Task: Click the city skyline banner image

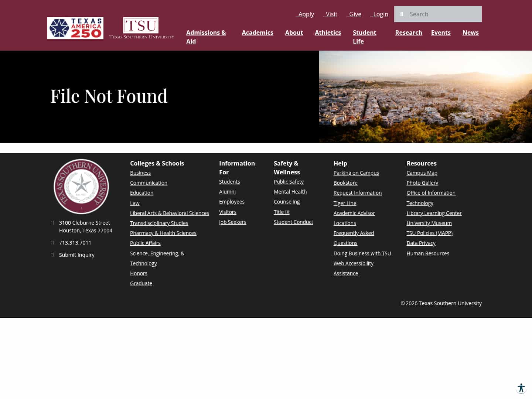Action: click(426, 97)
